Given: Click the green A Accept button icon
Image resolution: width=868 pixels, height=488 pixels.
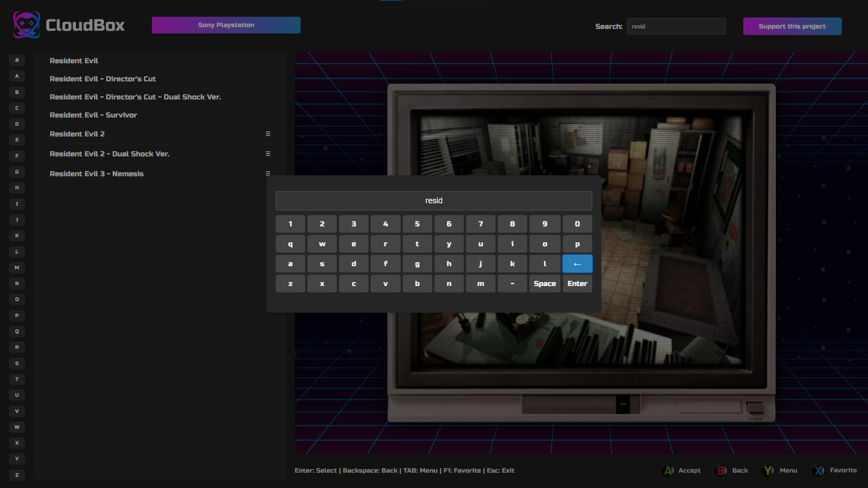Looking at the screenshot, I should [668, 470].
